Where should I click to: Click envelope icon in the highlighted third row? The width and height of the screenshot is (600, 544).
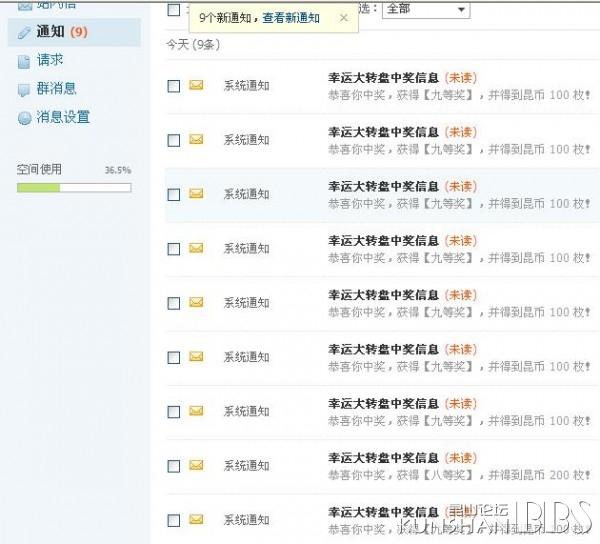pos(196,194)
